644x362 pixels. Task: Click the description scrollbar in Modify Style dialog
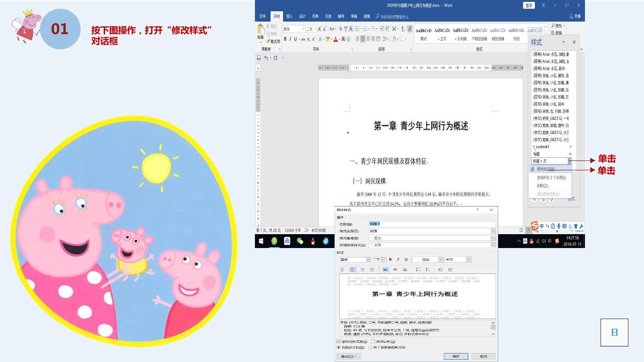tap(493, 328)
